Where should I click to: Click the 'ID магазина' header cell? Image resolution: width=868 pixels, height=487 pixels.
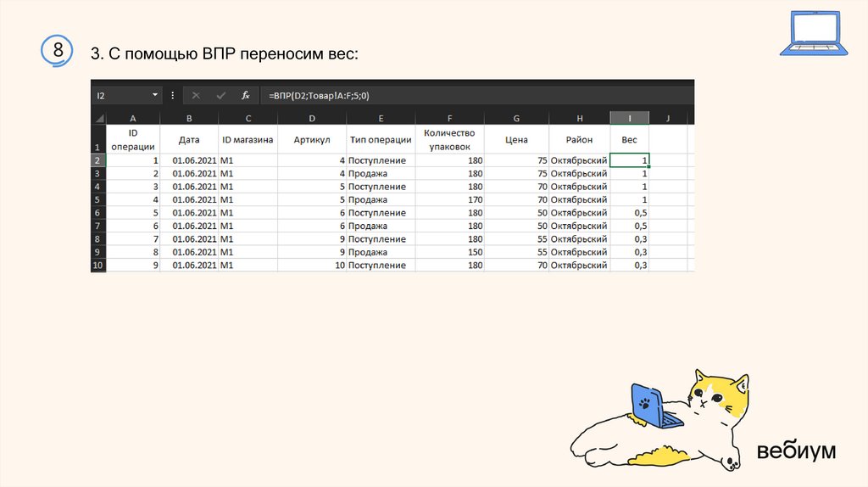(x=248, y=139)
